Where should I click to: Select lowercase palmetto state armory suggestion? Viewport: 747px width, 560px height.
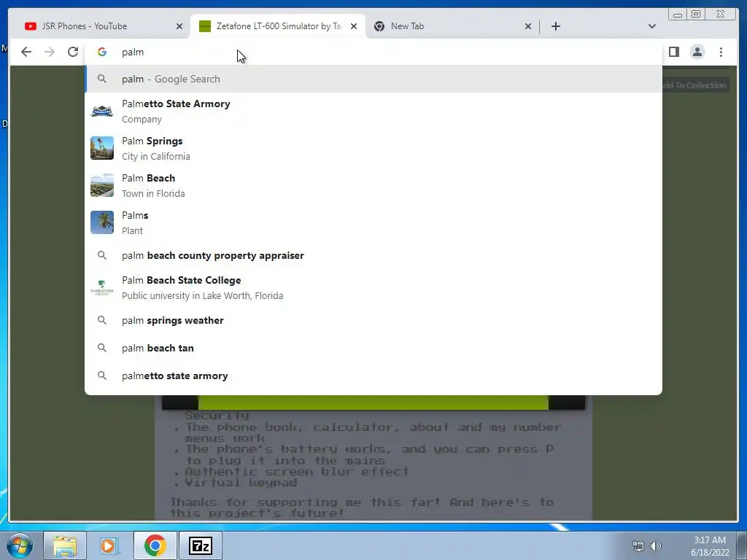coord(373,376)
